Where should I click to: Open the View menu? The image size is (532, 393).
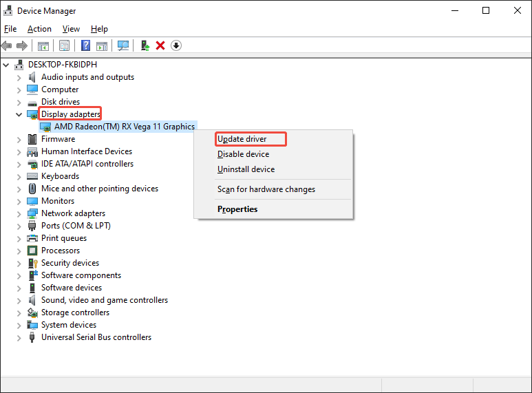71,29
